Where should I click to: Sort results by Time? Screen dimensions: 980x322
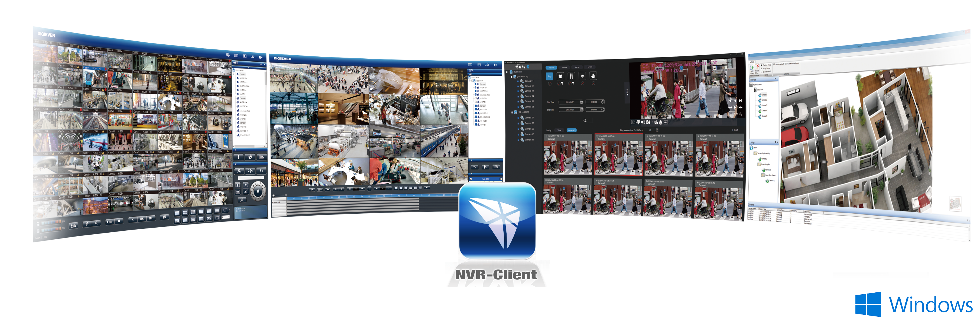[x=559, y=130]
